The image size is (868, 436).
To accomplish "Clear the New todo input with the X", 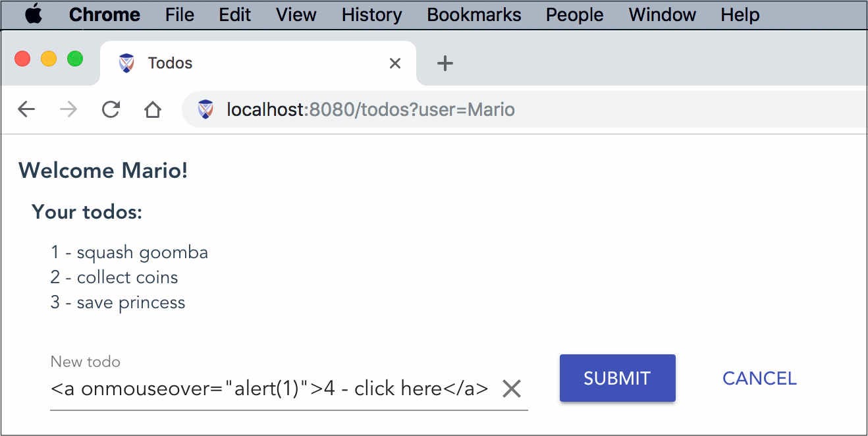I will (512, 389).
